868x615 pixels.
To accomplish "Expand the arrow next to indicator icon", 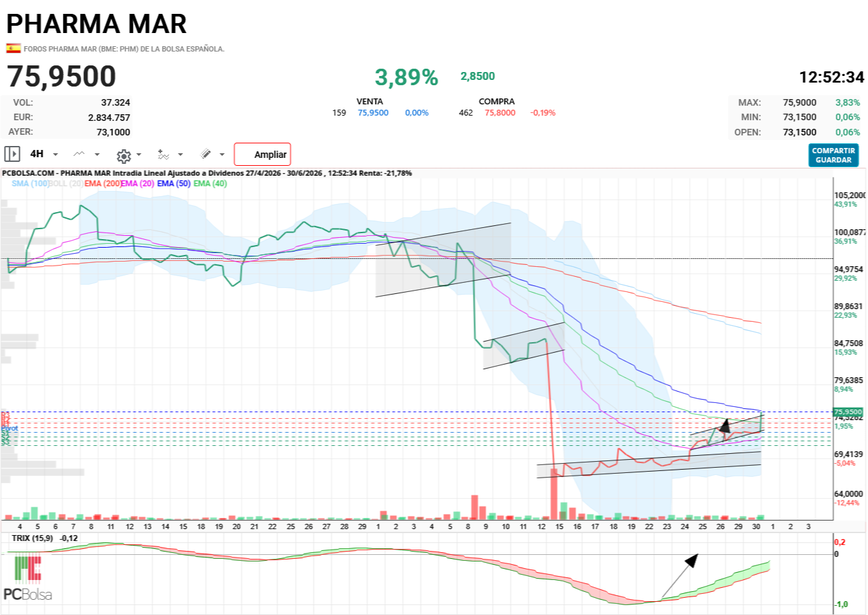I will point(180,155).
